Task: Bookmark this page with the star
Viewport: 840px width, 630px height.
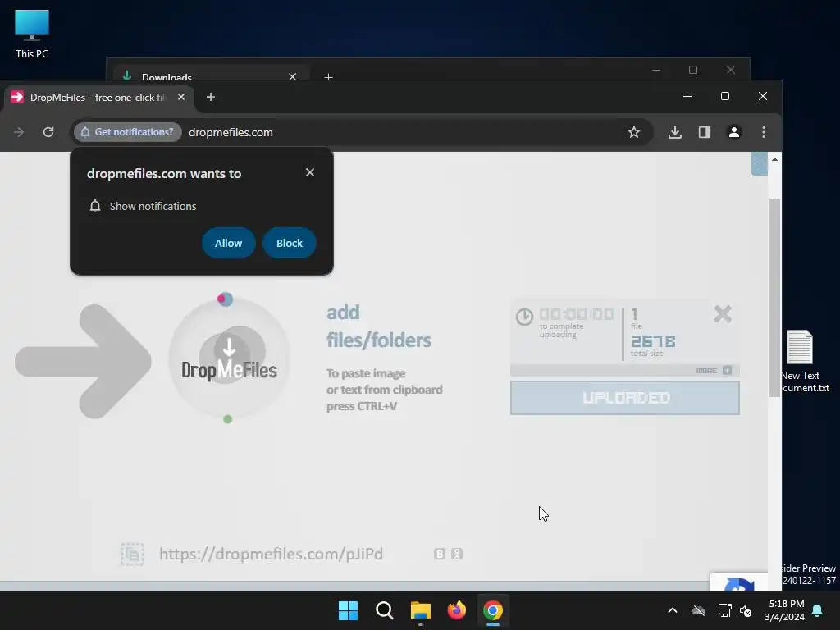Action: point(634,132)
